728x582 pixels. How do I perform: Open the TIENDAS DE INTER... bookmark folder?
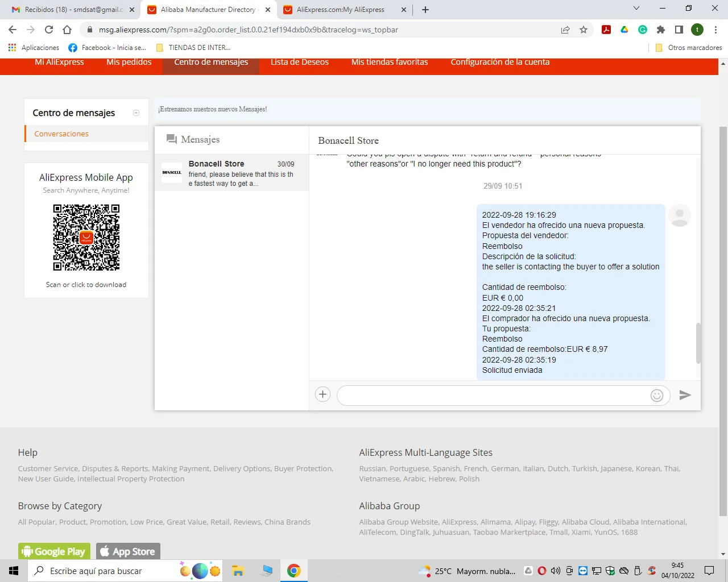(x=193, y=48)
